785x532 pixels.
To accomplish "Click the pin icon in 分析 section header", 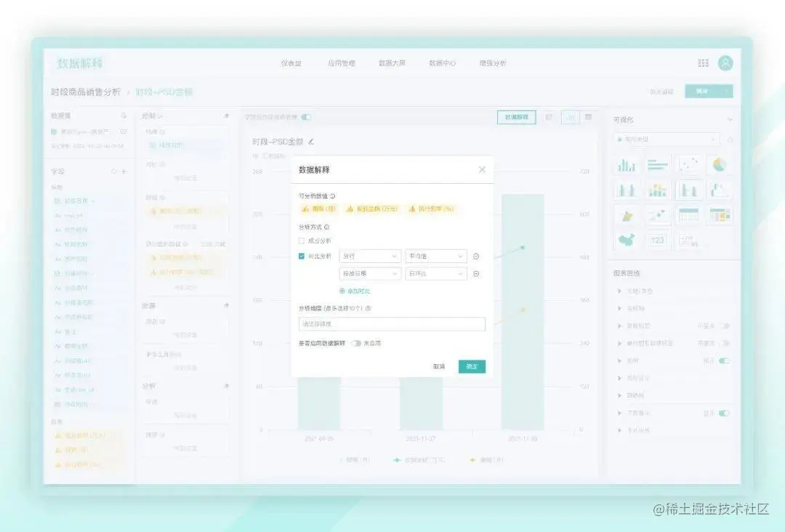I will point(226,386).
